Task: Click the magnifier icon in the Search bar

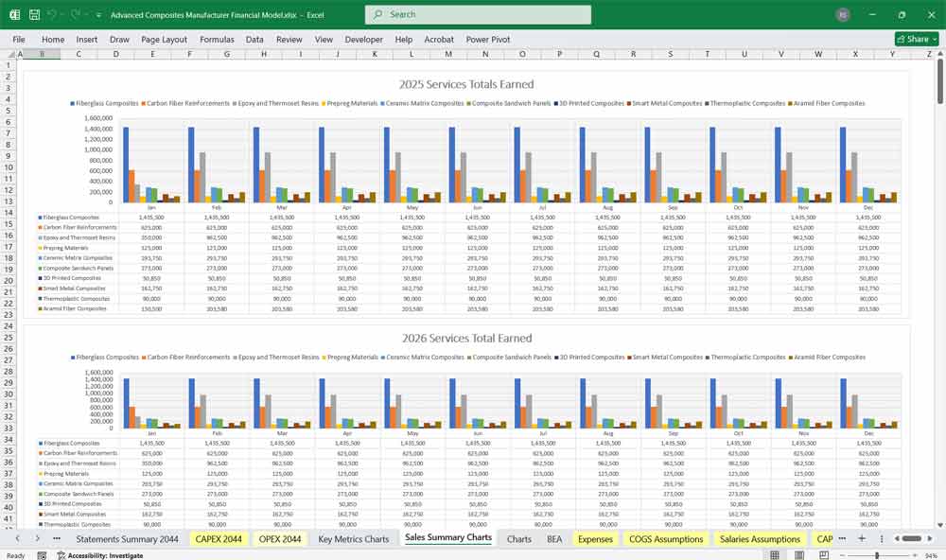Action: coord(377,14)
